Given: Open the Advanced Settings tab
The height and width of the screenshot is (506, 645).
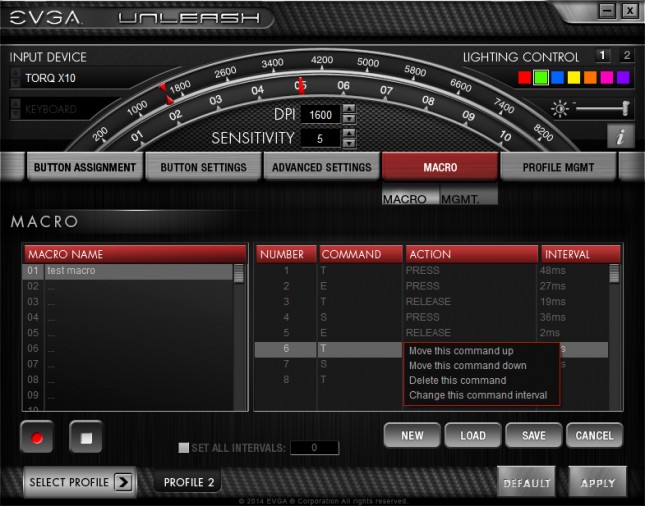Looking at the screenshot, I should pos(321,167).
